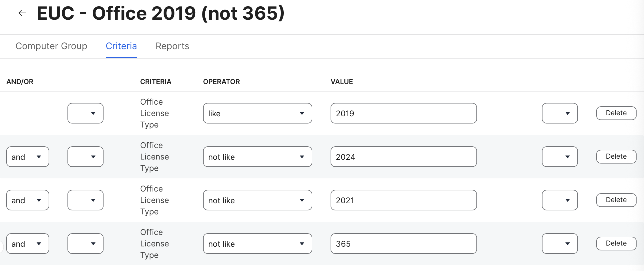Open closing-parenthesis dropdown in the 2024 row

[560, 157]
